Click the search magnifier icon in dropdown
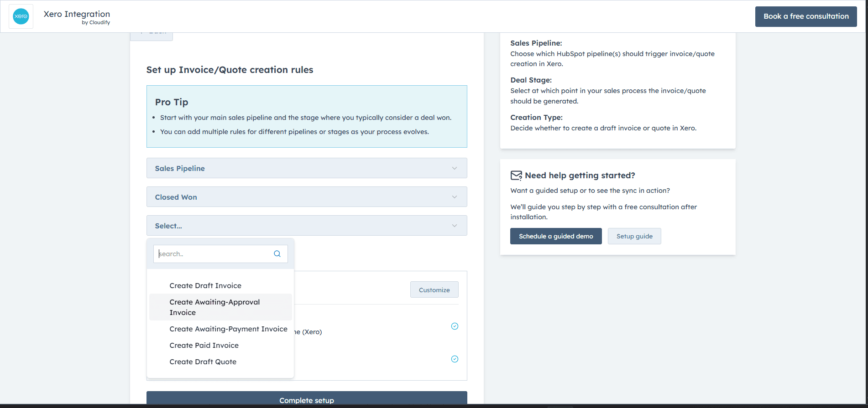Image resolution: width=868 pixels, height=408 pixels. (x=277, y=254)
